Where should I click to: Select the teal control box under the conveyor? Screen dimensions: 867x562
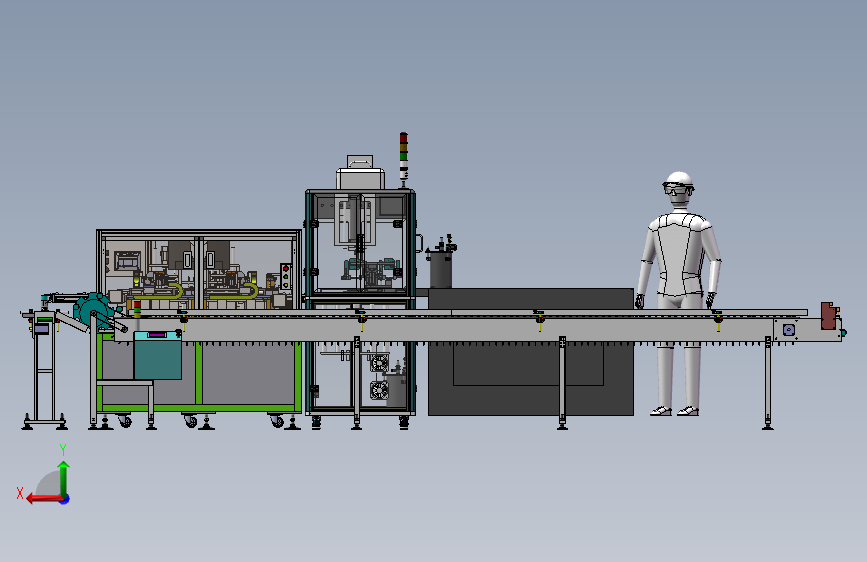158,355
